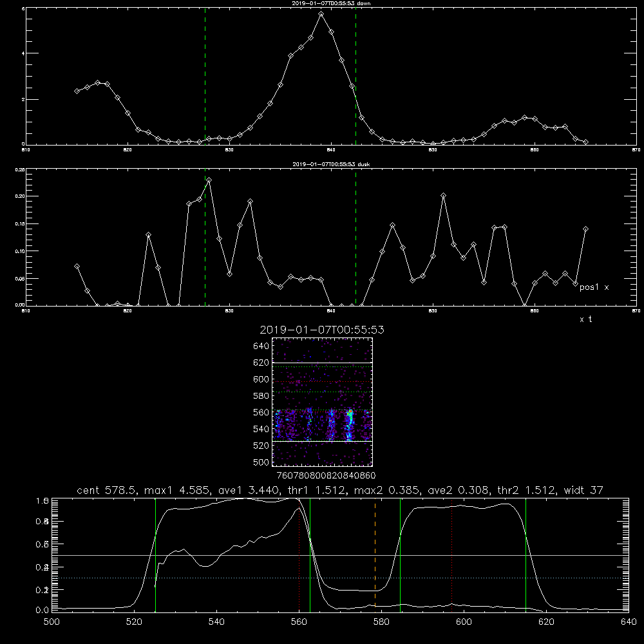This screenshot has width=644, height=644.
Task: Click the 580 label on spectrogram y-axis
Action: (261, 396)
